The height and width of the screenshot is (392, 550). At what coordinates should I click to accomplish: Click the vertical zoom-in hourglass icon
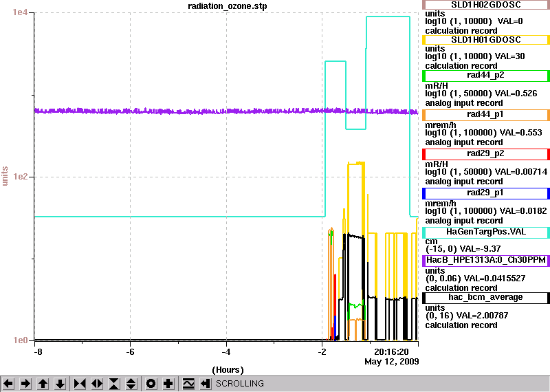coord(114,384)
